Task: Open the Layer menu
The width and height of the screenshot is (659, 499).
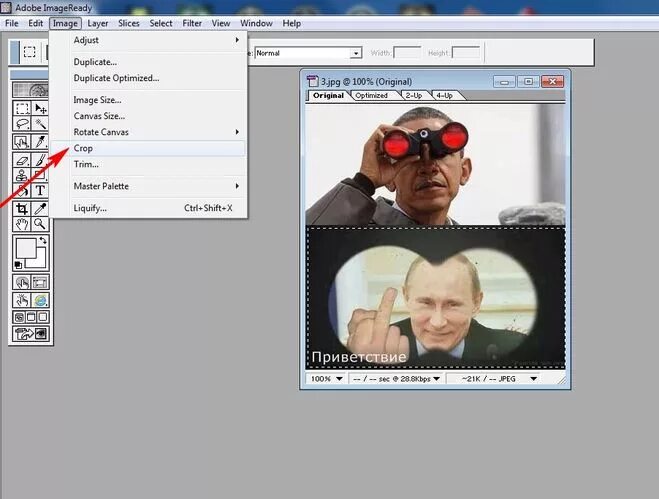Action: pyautogui.click(x=98, y=24)
